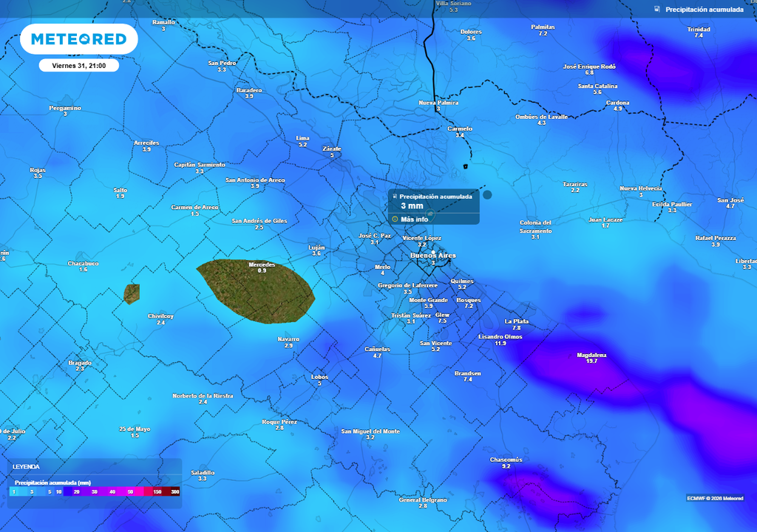Click the San José 4.7 label
The image size is (757, 532).
point(730,202)
